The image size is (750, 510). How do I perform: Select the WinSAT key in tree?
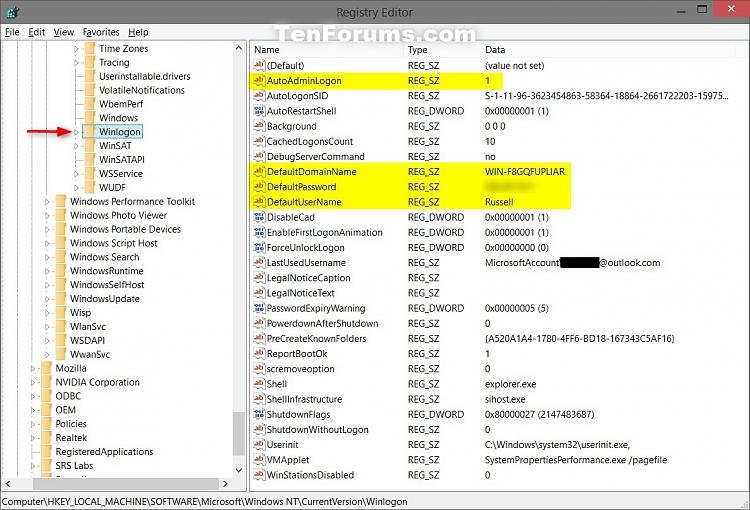[115, 145]
